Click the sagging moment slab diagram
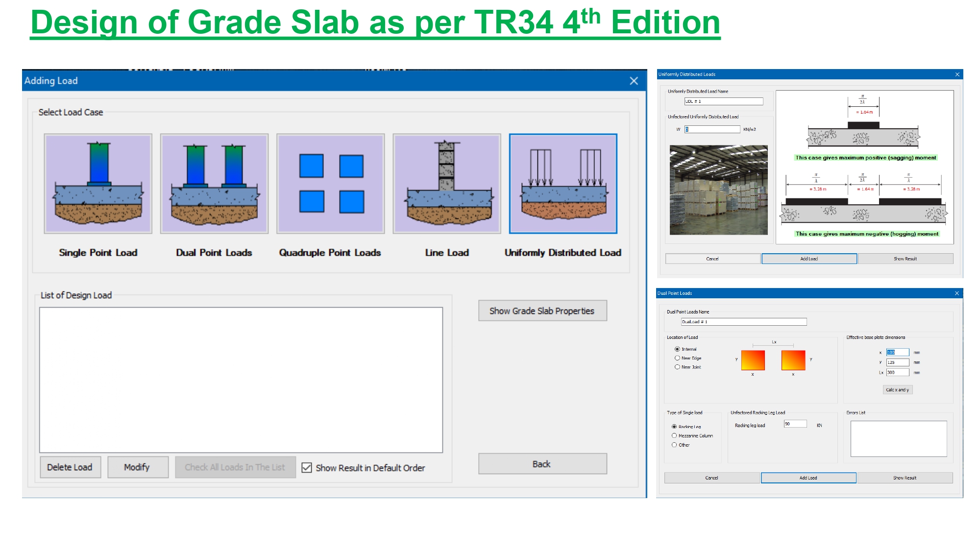 (863, 135)
